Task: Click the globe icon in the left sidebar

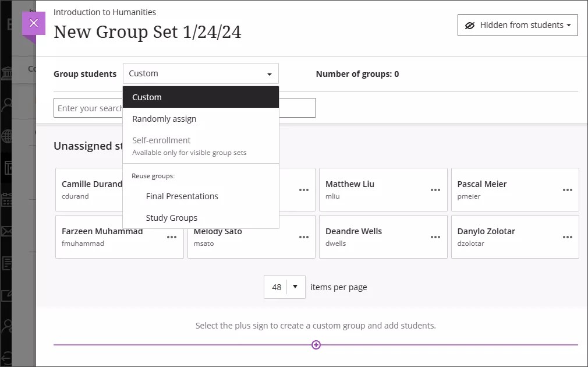Action: (x=7, y=136)
